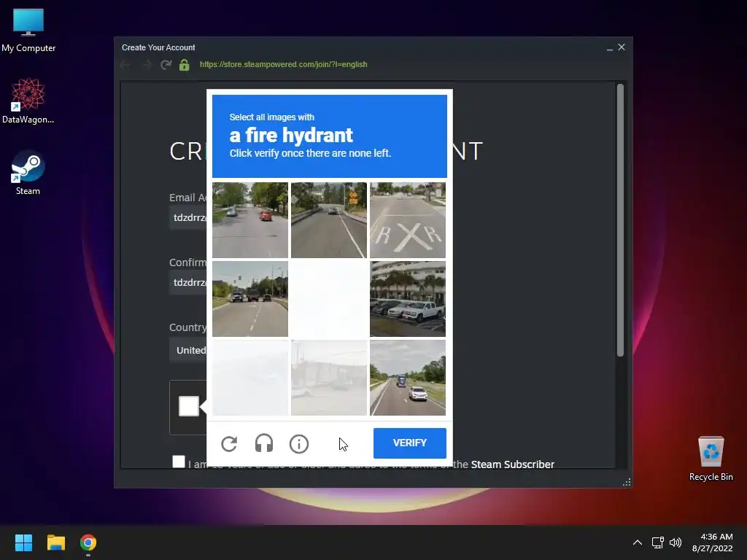Click the store.steampowered.com URL text
Image resolution: width=747 pixels, height=560 pixels.
tap(283, 64)
